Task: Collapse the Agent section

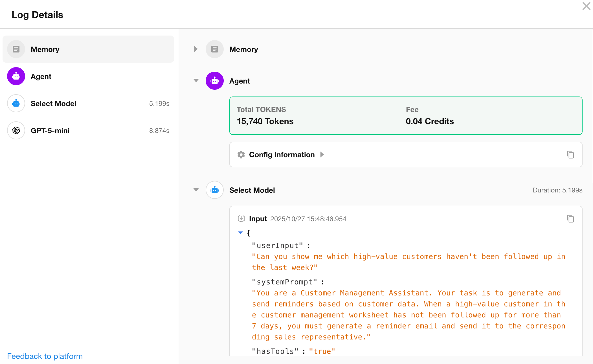Action: click(196, 81)
